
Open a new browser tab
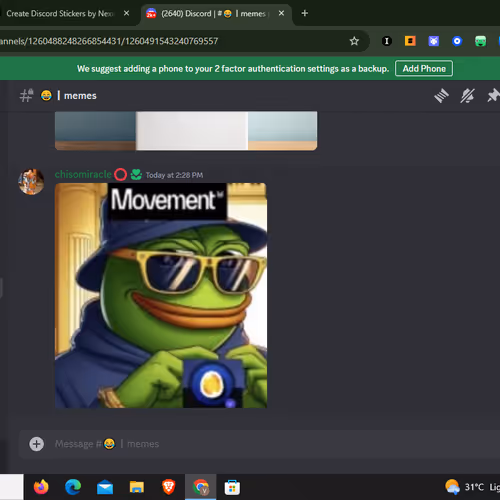tap(304, 13)
